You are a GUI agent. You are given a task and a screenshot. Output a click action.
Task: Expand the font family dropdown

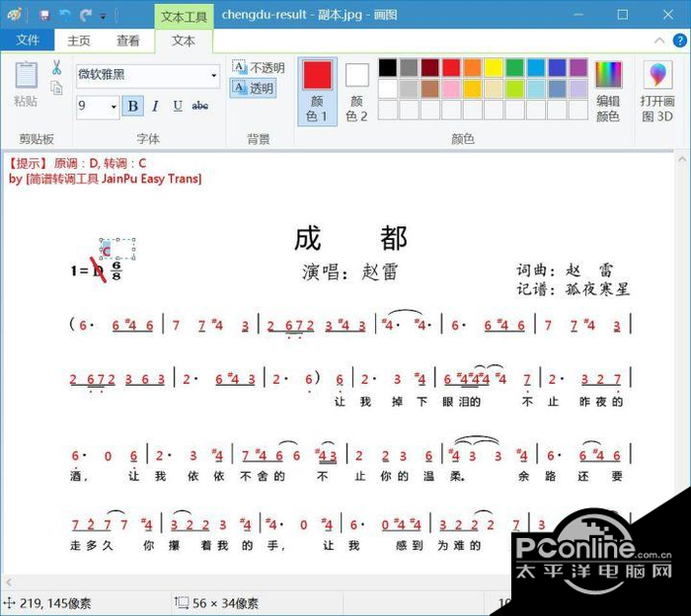[x=214, y=75]
